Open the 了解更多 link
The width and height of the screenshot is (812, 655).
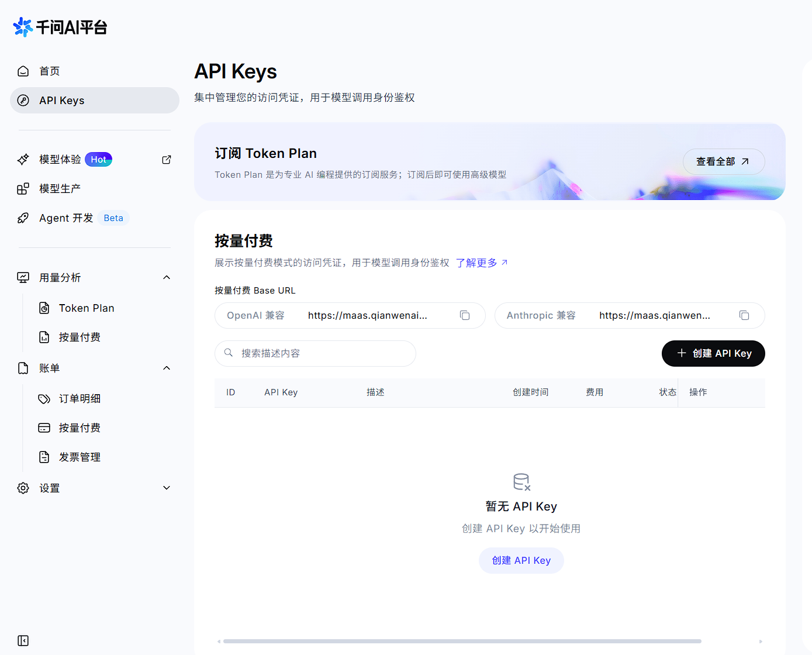tap(482, 263)
